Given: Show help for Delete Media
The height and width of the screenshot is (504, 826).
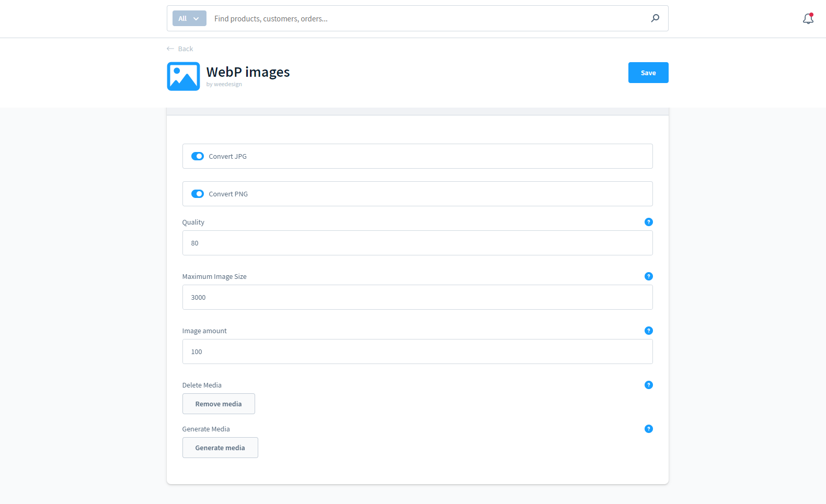Looking at the screenshot, I should tap(649, 385).
